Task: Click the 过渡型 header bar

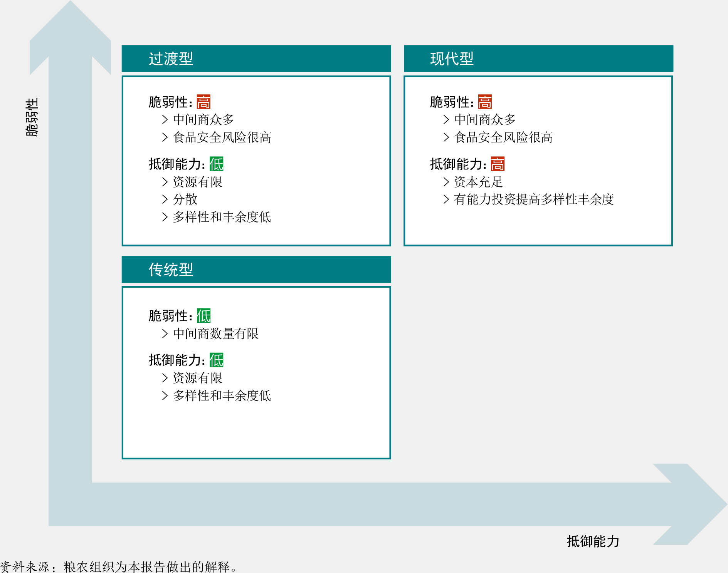Action: point(256,59)
